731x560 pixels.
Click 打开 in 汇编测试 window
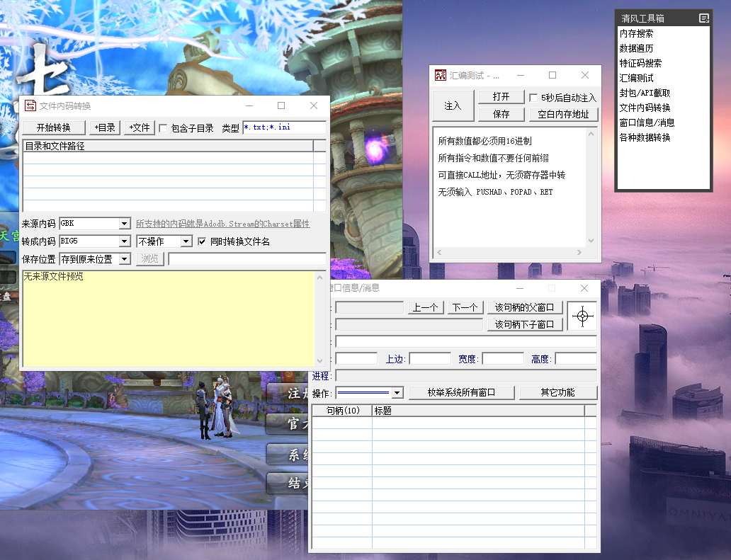point(501,96)
